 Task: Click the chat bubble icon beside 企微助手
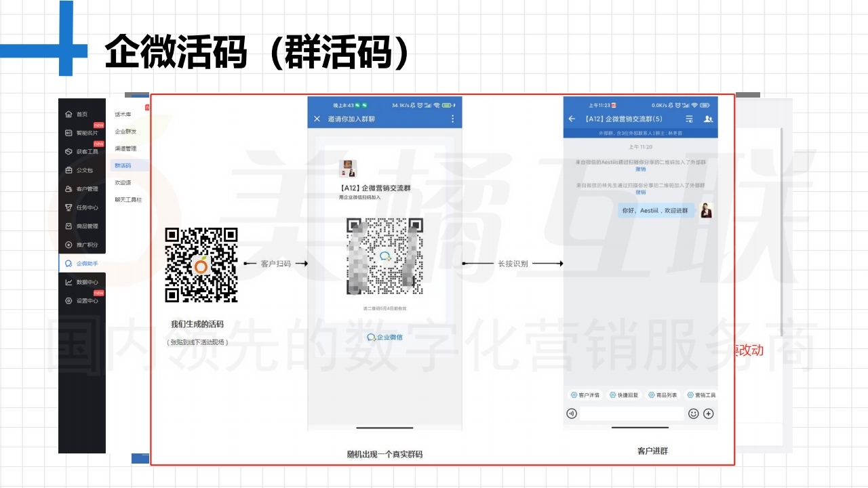pos(68,264)
